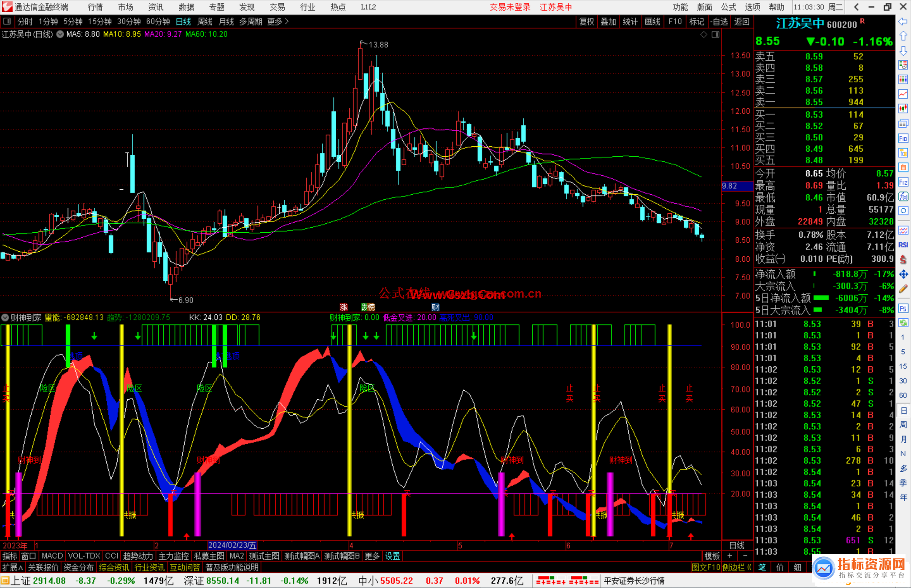
Task: Select the CCI indicator tab
Action: point(111,556)
